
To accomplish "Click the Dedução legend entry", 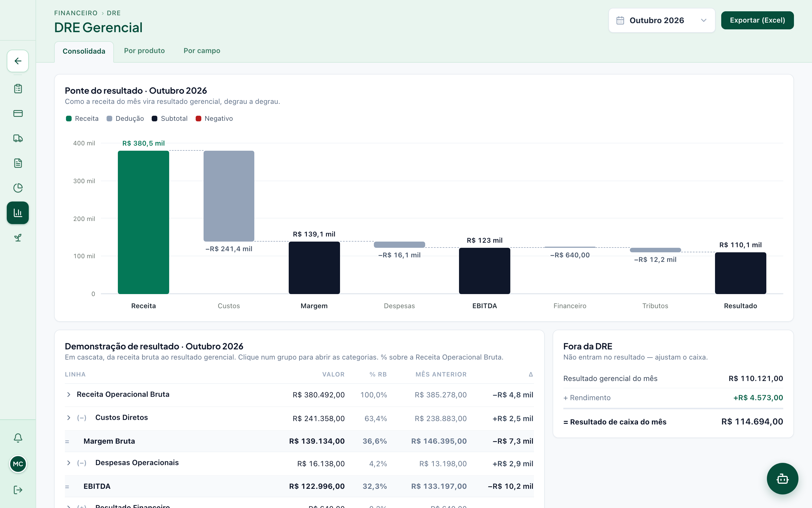I will pyautogui.click(x=125, y=119).
